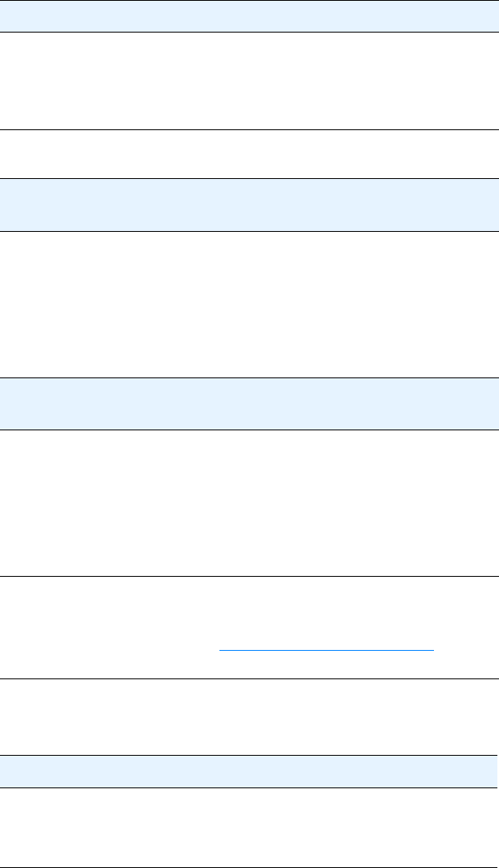Select the second light-blue header band

(x=249, y=205)
